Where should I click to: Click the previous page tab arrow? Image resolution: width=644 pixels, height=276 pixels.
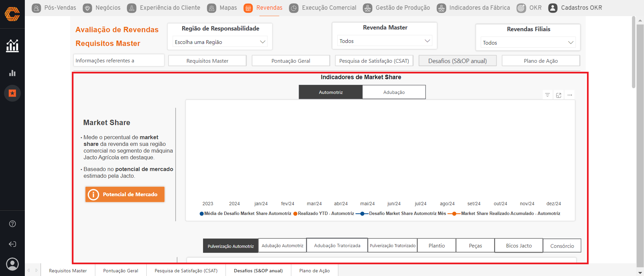click(29, 270)
